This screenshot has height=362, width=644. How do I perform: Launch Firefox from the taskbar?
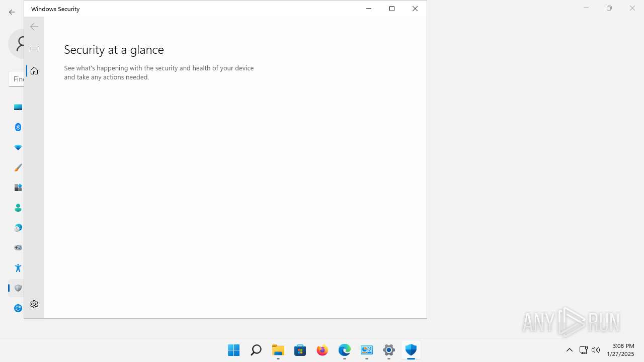tap(323, 350)
